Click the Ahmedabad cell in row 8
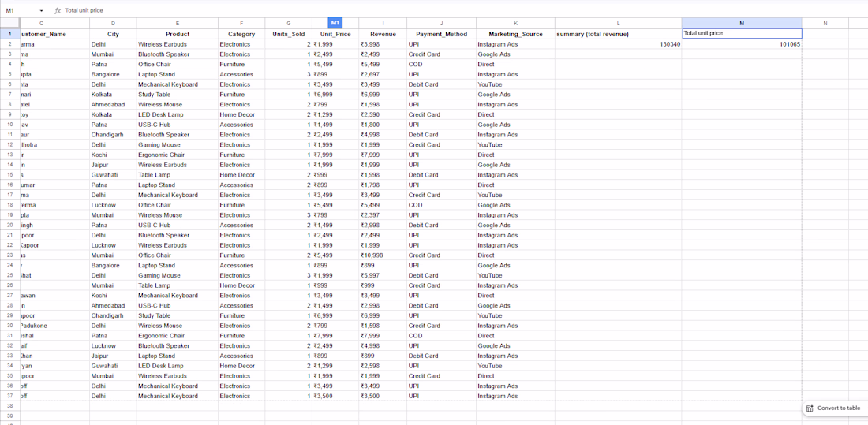Screen dimensions: 868x425 (x=113, y=104)
